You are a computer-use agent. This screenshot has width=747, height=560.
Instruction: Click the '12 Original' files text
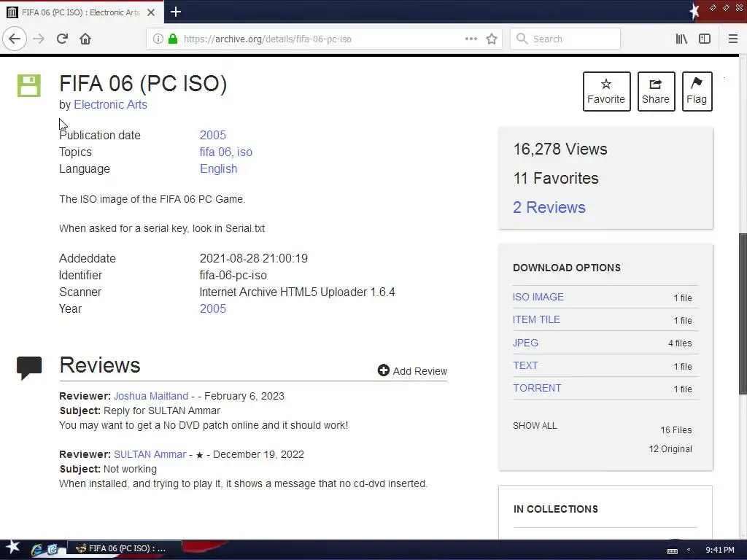(x=670, y=449)
